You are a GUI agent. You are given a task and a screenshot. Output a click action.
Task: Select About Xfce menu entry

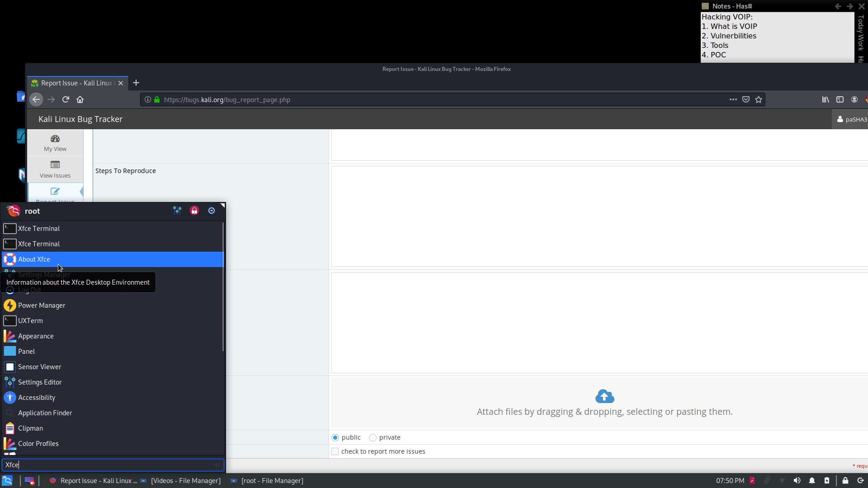pos(34,259)
